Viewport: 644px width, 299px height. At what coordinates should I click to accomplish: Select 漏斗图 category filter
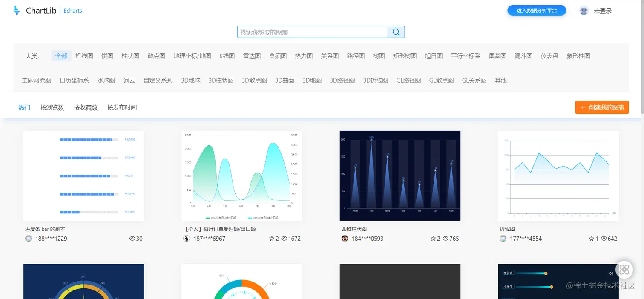coord(523,56)
